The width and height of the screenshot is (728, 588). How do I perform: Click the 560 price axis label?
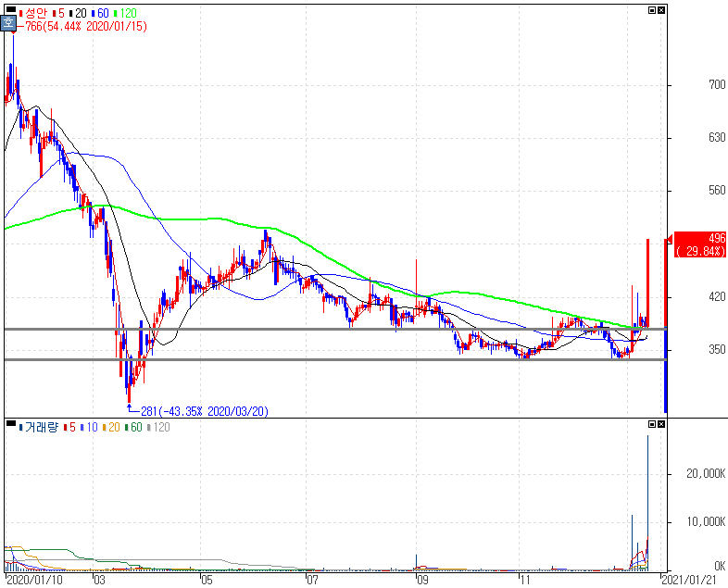pos(717,190)
